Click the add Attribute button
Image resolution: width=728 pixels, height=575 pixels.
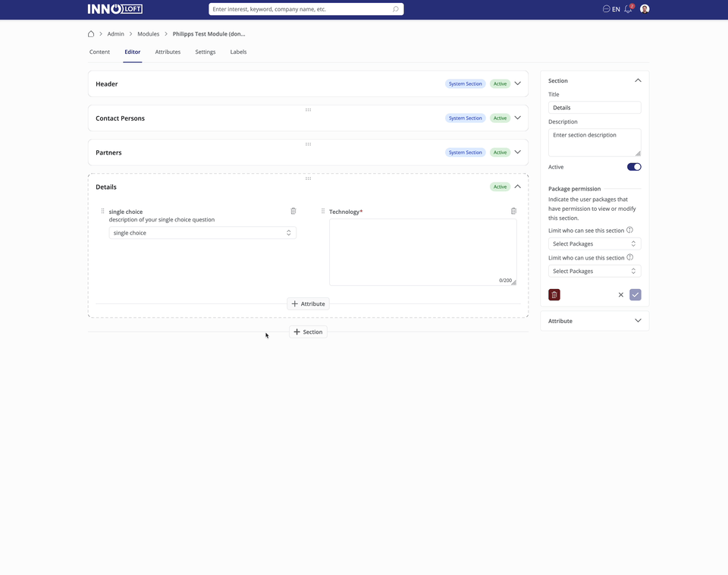pyautogui.click(x=308, y=303)
